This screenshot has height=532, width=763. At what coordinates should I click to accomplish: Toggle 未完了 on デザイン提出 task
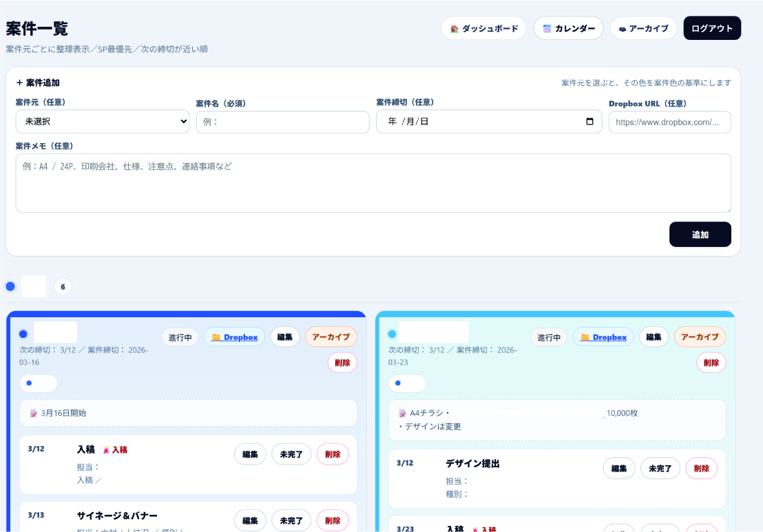point(660,468)
